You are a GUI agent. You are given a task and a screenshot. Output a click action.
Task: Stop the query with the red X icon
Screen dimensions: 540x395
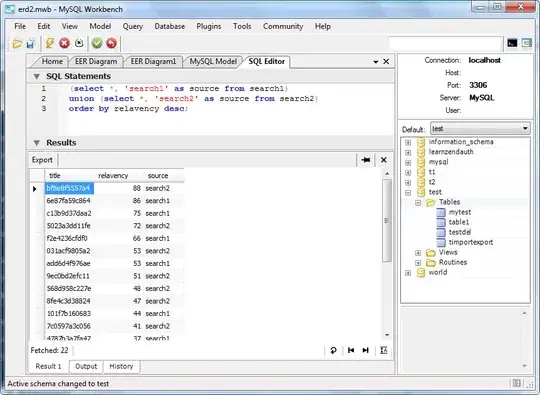(x=64, y=43)
